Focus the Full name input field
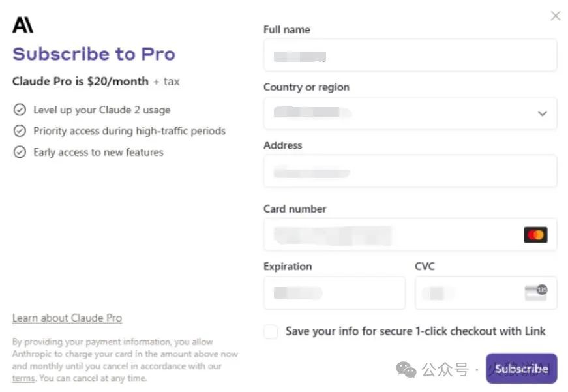The width and height of the screenshot is (568, 392). pyautogui.click(x=410, y=55)
